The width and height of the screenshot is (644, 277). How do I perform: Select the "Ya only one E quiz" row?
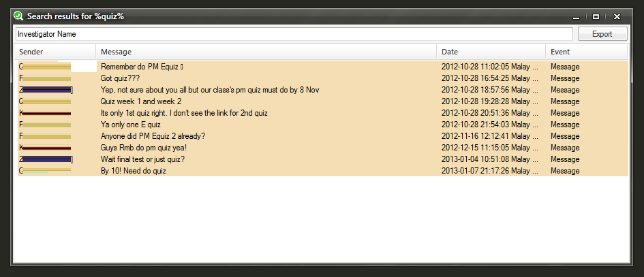point(323,125)
